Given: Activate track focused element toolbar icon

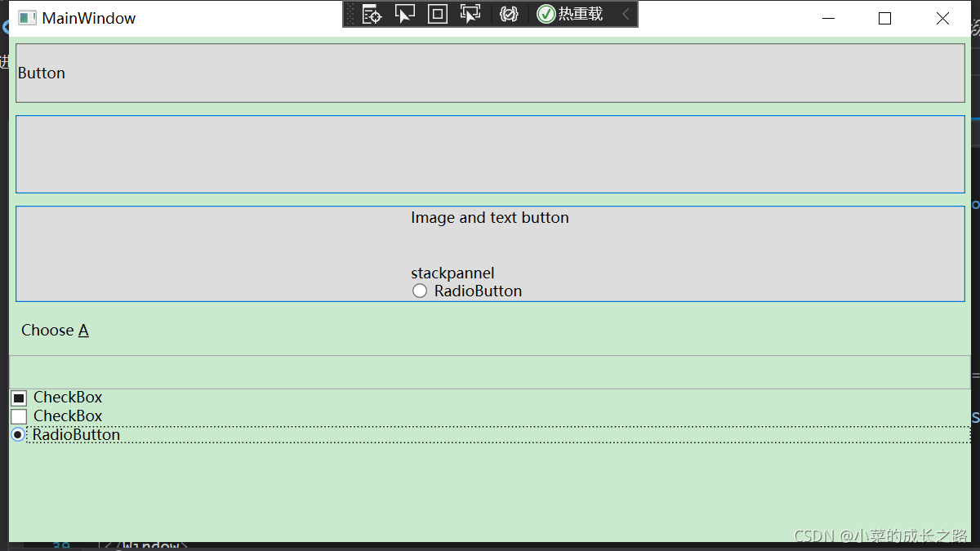Looking at the screenshot, I should pos(470,14).
